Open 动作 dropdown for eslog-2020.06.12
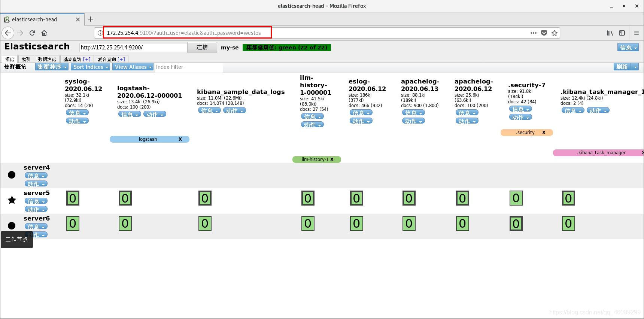This screenshot has height=319, width=644. pos(361,121)
